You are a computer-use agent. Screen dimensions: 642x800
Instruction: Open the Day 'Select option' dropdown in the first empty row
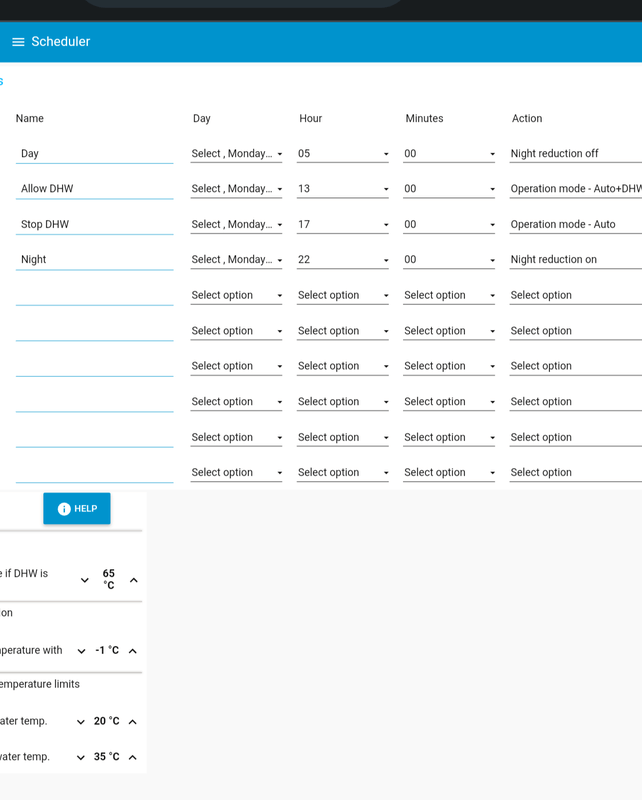click(x=236, y=295)
